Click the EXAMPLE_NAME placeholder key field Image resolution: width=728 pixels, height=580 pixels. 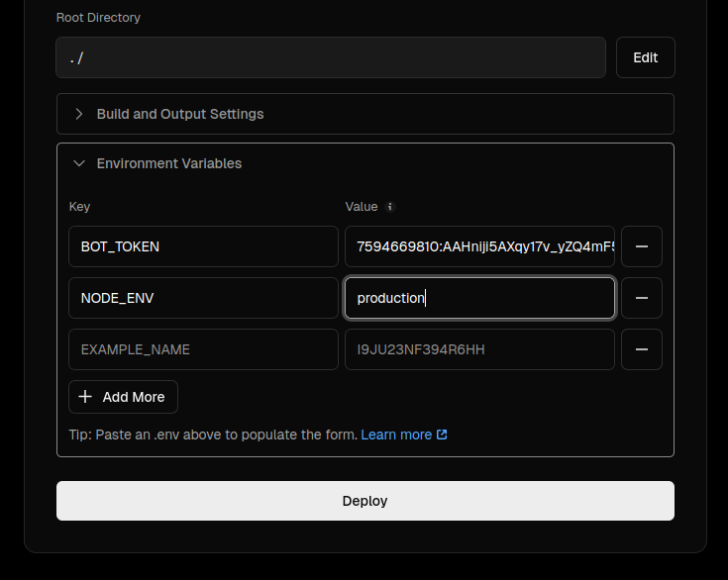(203, 349)
